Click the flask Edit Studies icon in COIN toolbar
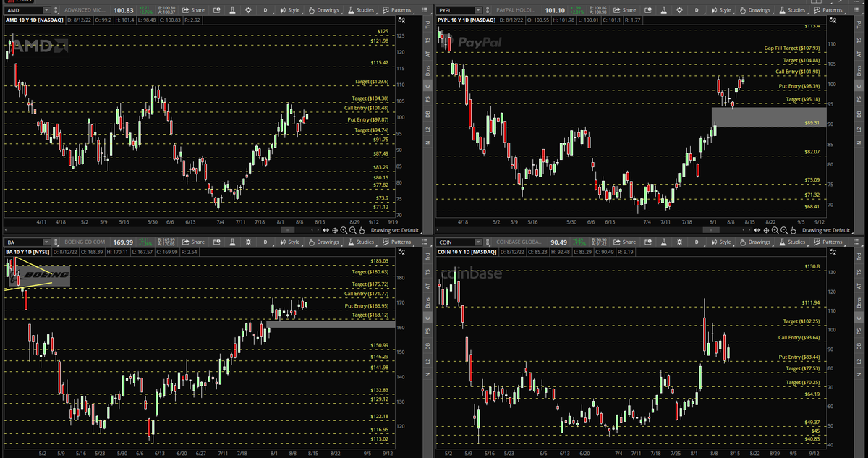 (x=663, y=242)
